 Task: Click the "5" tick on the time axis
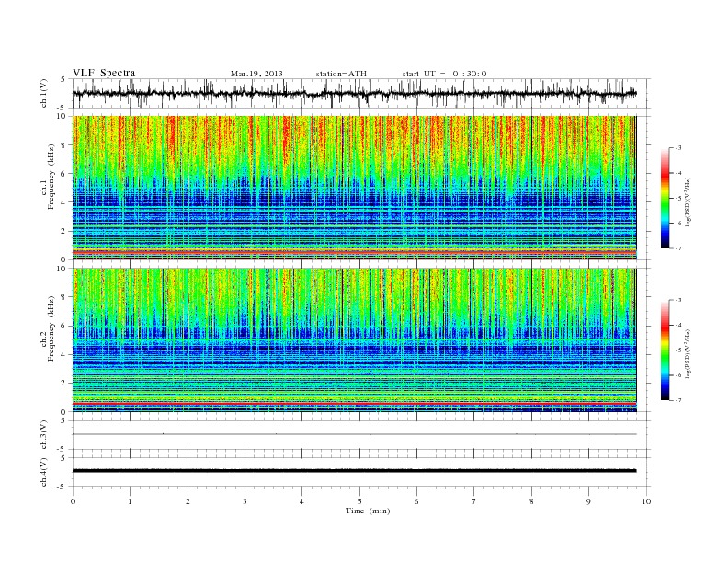(x=359, y=501)
